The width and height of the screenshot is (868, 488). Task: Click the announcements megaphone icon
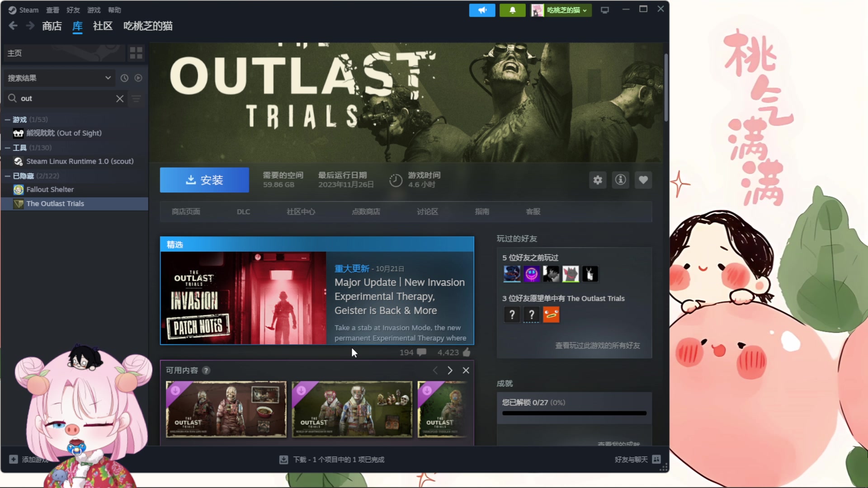(482, 10)
